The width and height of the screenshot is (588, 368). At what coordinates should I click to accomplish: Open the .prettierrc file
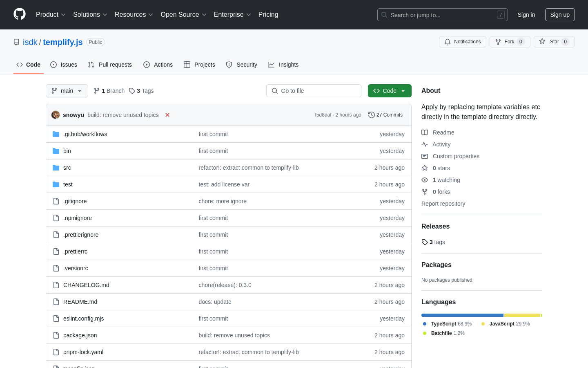pos(75,251)
